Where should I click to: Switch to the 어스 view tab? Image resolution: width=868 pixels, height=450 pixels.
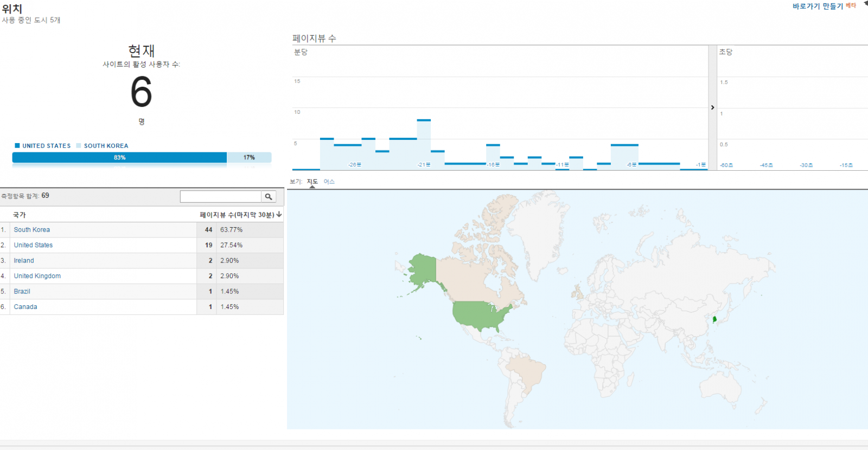click(329, 182)
